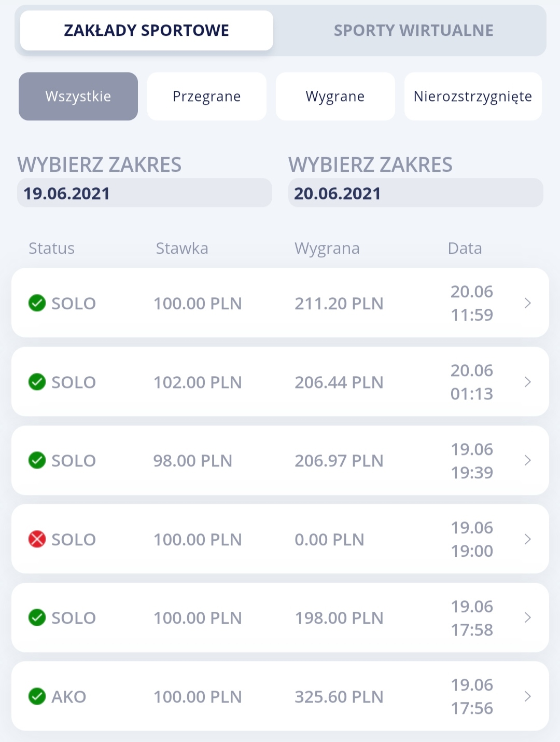560x742 pixels.
Task: Switch to Sporty Wirtualne tab
Action: (413, 31)
